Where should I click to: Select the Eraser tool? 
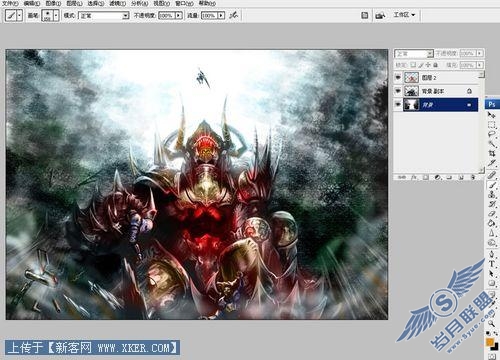[492, 214]
